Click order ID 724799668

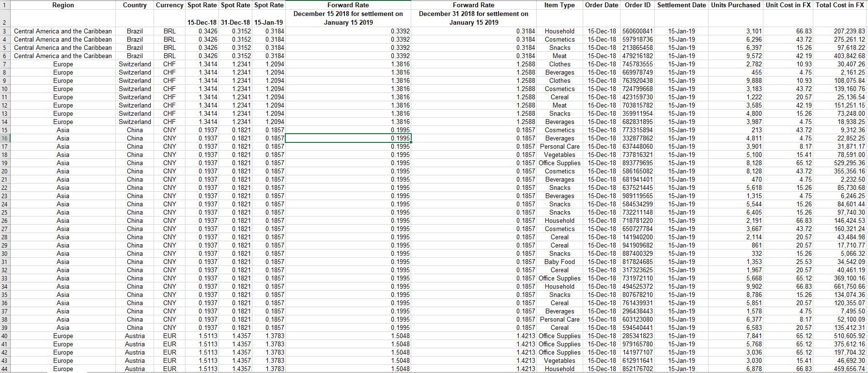637,89
